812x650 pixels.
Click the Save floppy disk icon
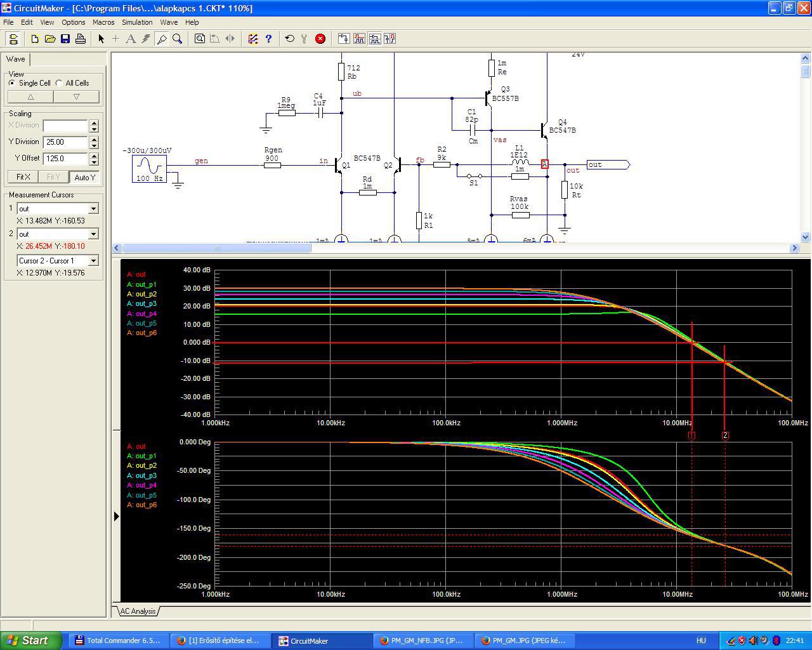65,39
